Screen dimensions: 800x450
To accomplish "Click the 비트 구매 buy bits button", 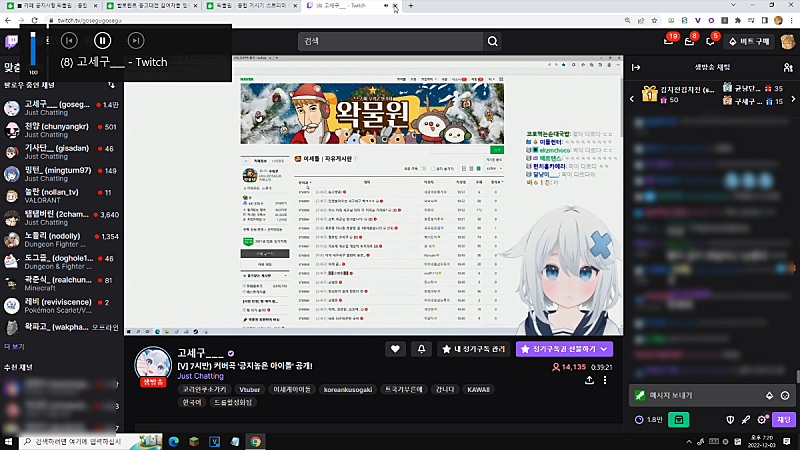I will pyautogui.click(x=749, y=41).
